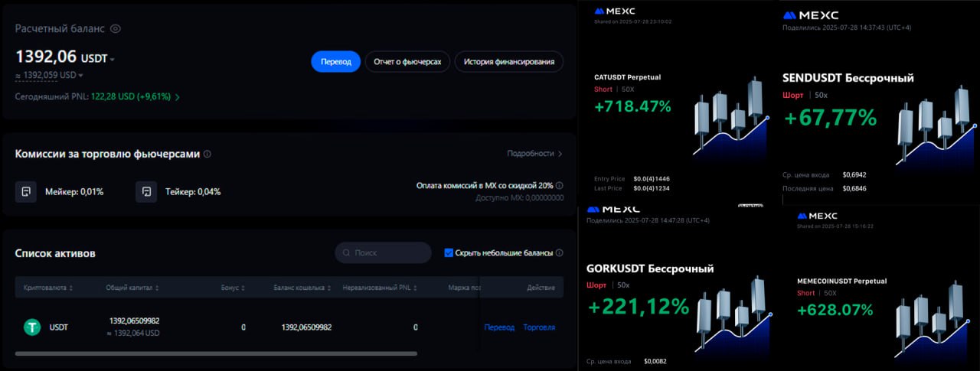Click info icon after Скрыть небольшие балансы
Image resolution: width=980 pixels, height=371 pixels.
pyautogui.click(x=560, y=252)
